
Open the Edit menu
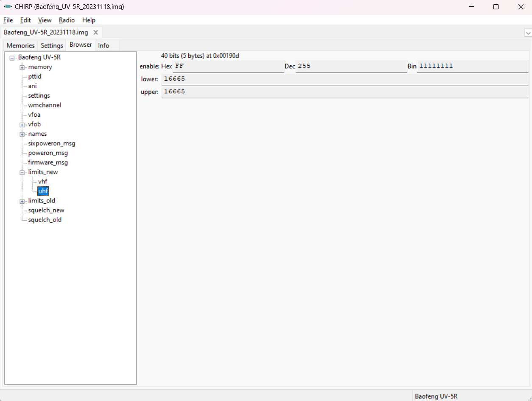25,20
